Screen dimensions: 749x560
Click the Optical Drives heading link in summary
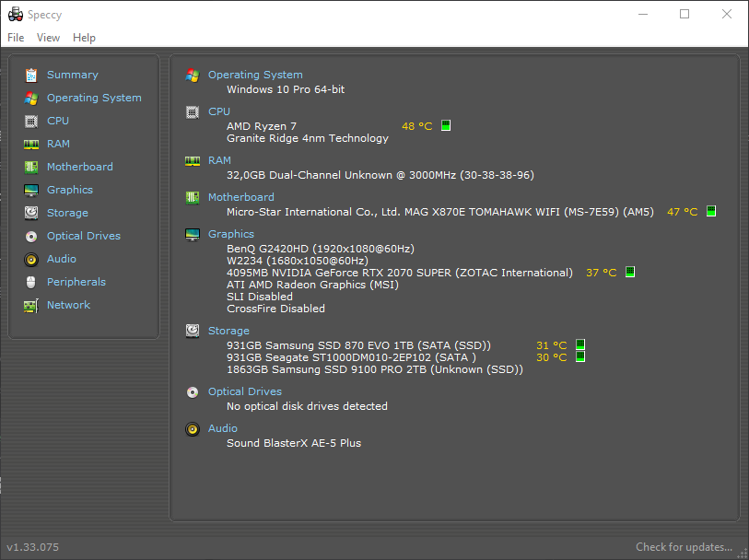tap(245, 392)
